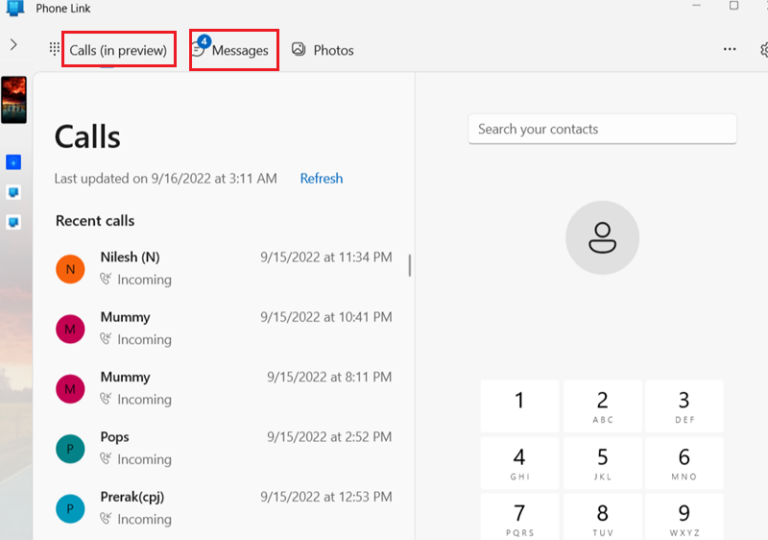
Task: Click the contact placeholder avatar icon
Action: 602,237
